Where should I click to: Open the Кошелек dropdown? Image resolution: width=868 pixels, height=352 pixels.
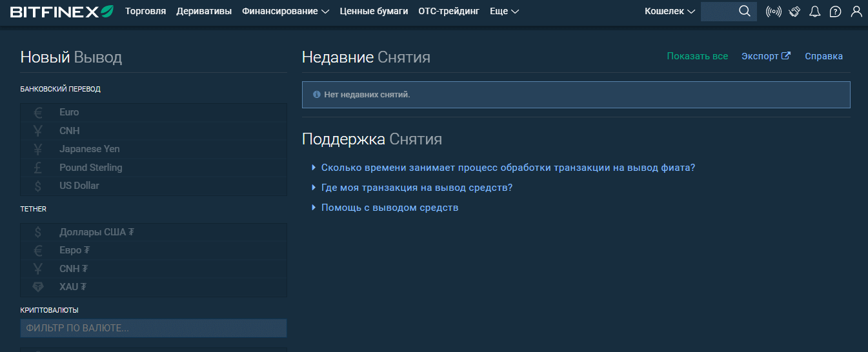click(670, 11)
